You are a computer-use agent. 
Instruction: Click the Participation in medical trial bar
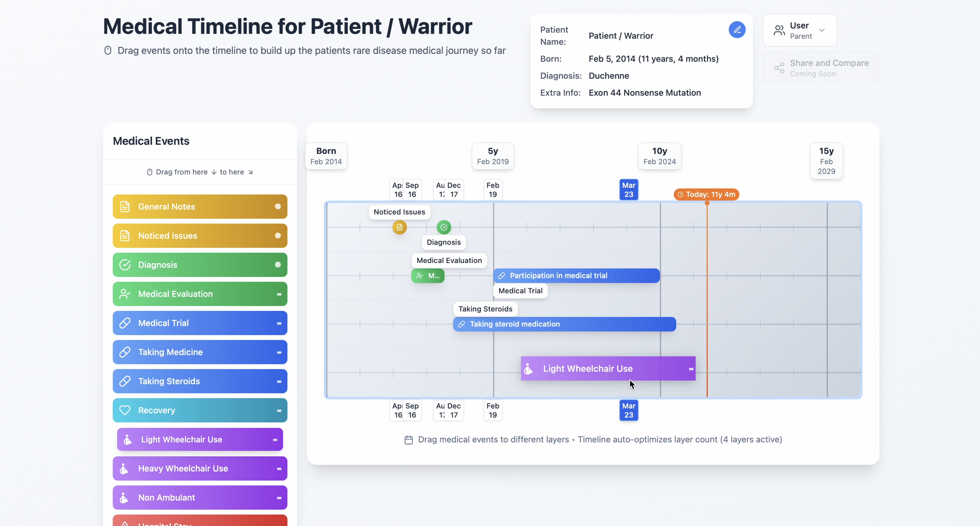(576, 275)
